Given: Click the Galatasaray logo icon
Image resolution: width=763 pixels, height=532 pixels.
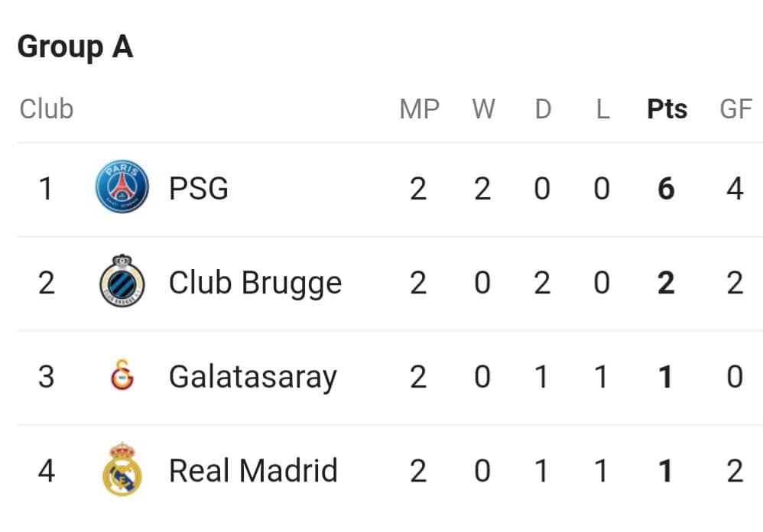Looking at the screenshot, I should [x=122, y=375].
